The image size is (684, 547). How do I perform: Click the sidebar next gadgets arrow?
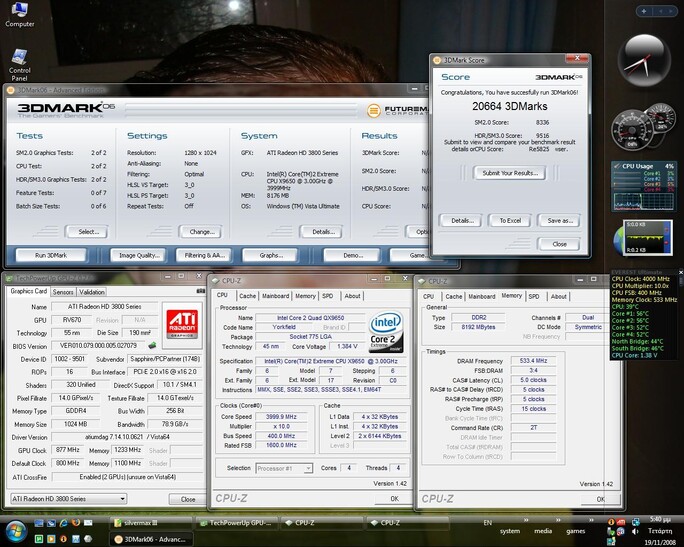tap(671, 11)
